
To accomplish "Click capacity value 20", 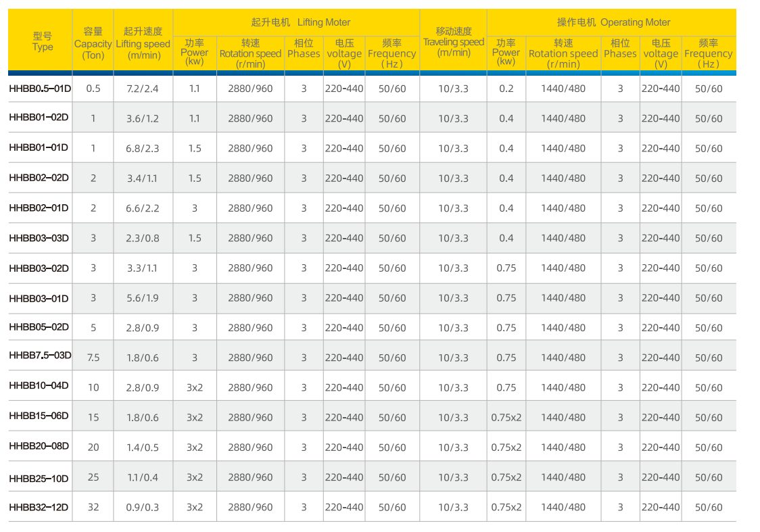I will tap(93, 448).
